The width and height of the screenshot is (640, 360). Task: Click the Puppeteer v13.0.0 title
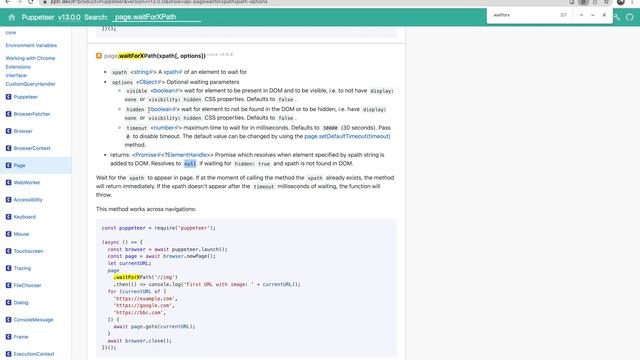click(51, 17)
